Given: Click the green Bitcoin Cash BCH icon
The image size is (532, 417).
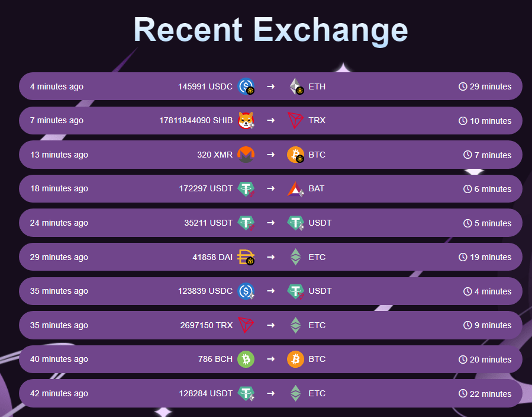Looking at the screenshot, I should (246, 360).
